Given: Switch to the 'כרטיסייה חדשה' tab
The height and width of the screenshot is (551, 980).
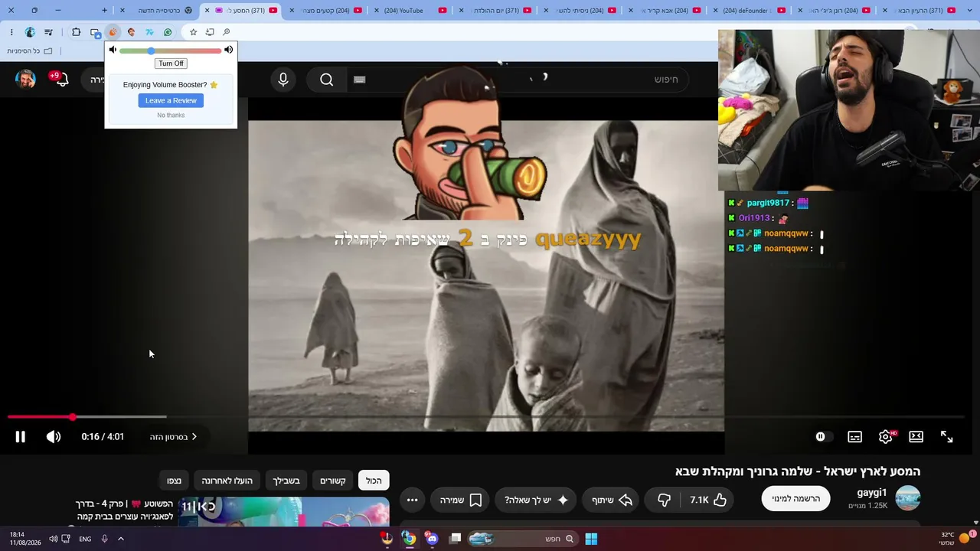Looking at the screenshot, I should [158, 11].
